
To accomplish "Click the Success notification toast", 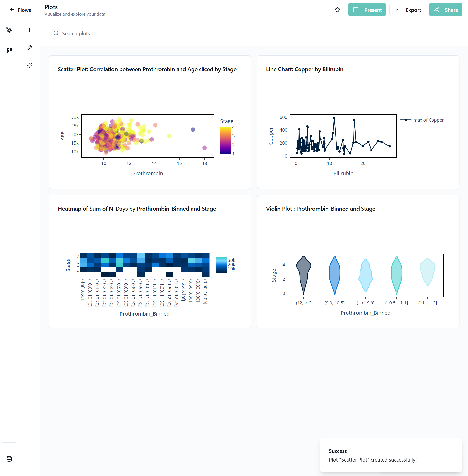I will pos(391,455).
